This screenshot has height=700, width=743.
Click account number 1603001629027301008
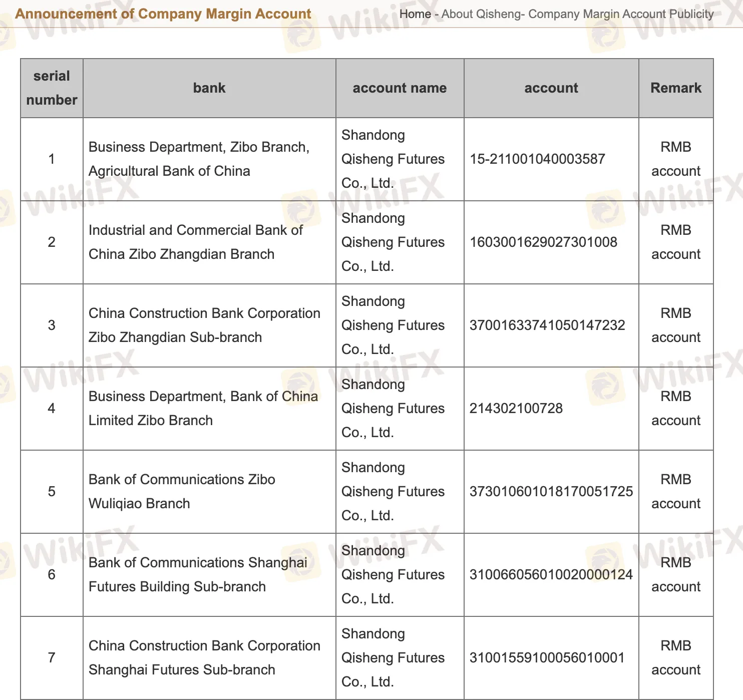(543, 242)
